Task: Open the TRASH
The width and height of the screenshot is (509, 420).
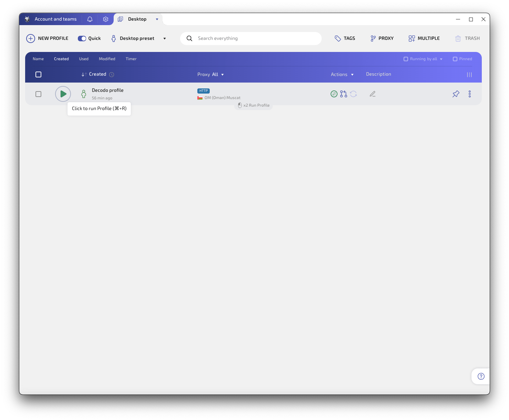Action: pyautogui.click(x=467, y=39)
